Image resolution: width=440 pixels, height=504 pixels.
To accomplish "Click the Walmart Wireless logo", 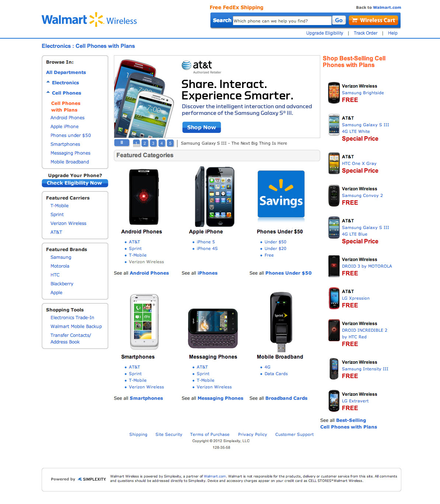I will [x=89, y=20].
